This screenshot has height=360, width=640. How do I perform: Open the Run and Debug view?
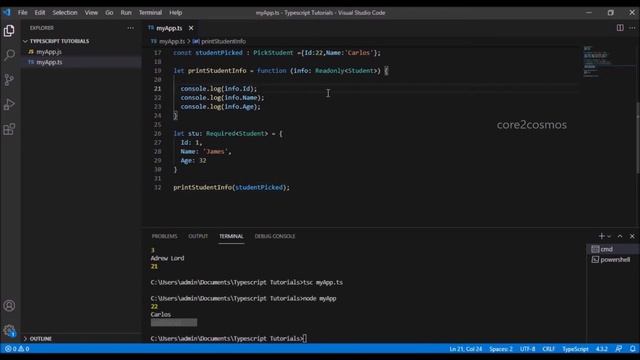(x=9, y=104)
